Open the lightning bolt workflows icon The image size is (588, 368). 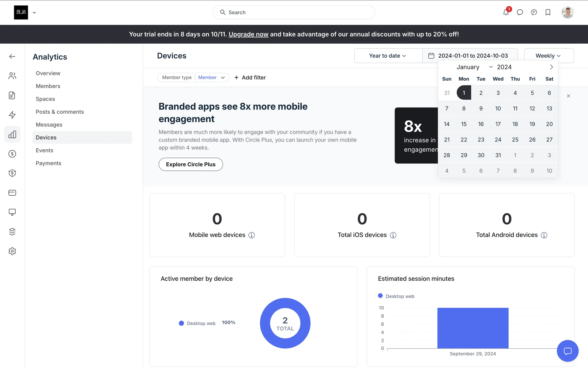coord(12,115)
